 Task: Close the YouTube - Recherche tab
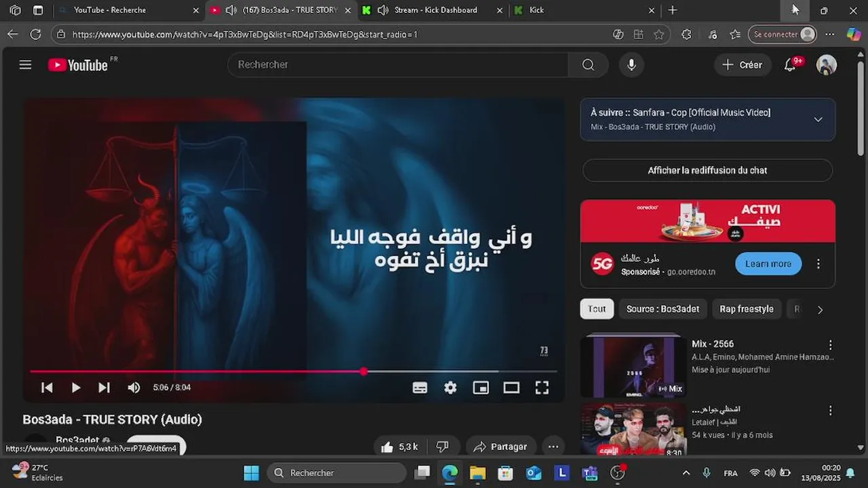point(196,10)
